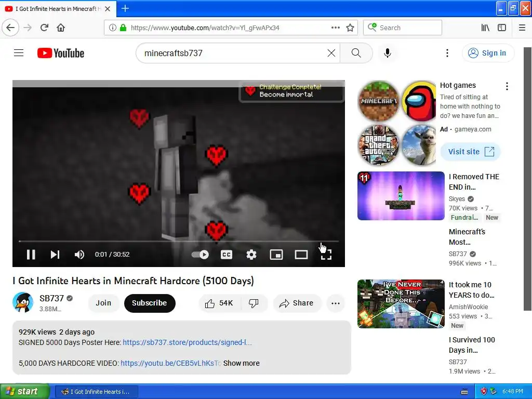
Task: Click the Among Us ad icon
Action: pos(419,101)
